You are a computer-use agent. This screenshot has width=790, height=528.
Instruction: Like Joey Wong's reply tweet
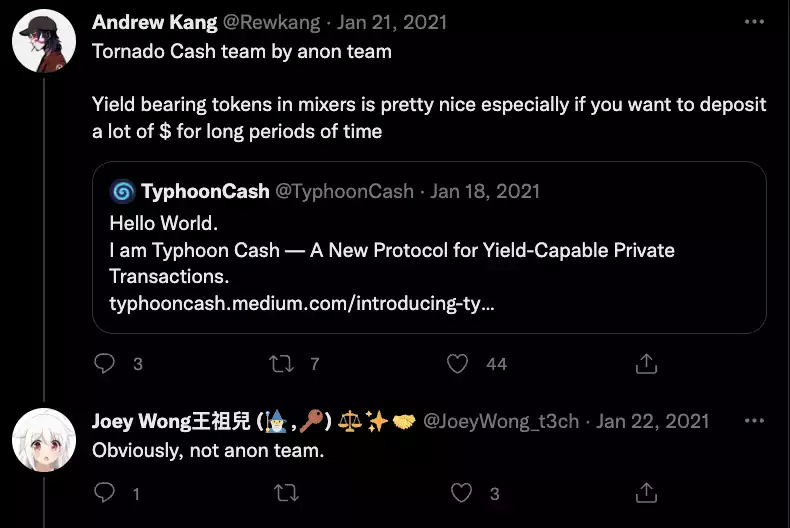click(461, 493)
